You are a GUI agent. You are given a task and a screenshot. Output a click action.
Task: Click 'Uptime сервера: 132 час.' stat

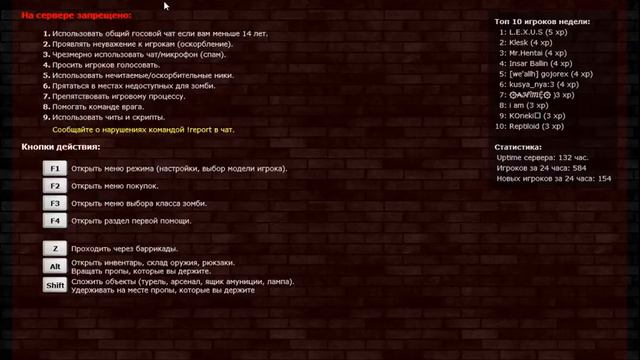pos(542,158)
